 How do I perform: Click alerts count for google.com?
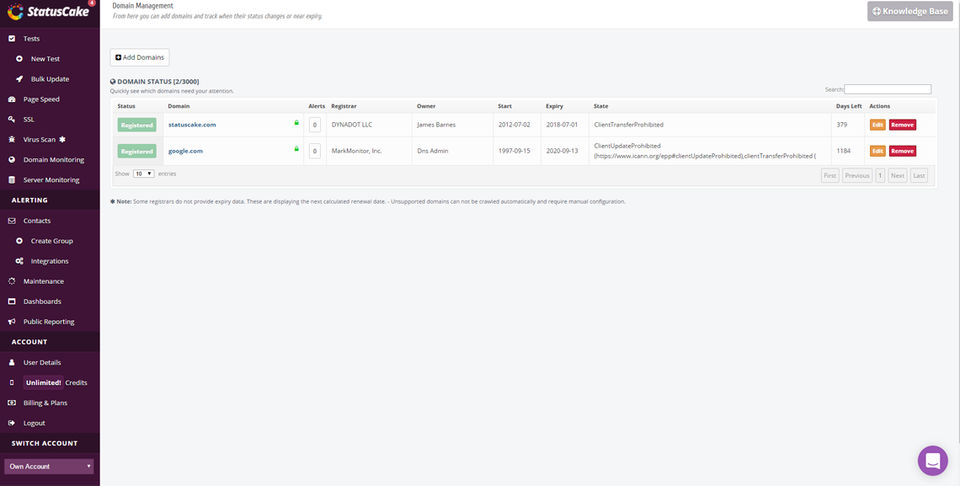coord(315,151)
